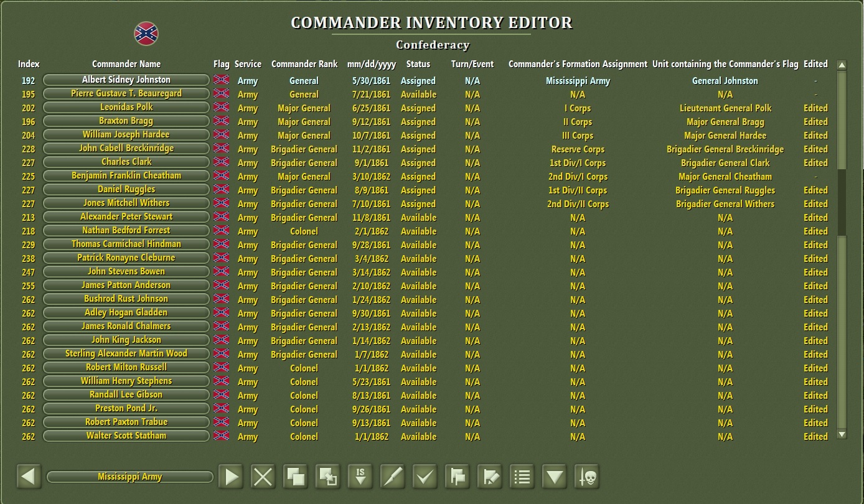This screenshot has width=864, height=504.
Task: Click the scrollbar up arrow
Action: coord(842,65)
